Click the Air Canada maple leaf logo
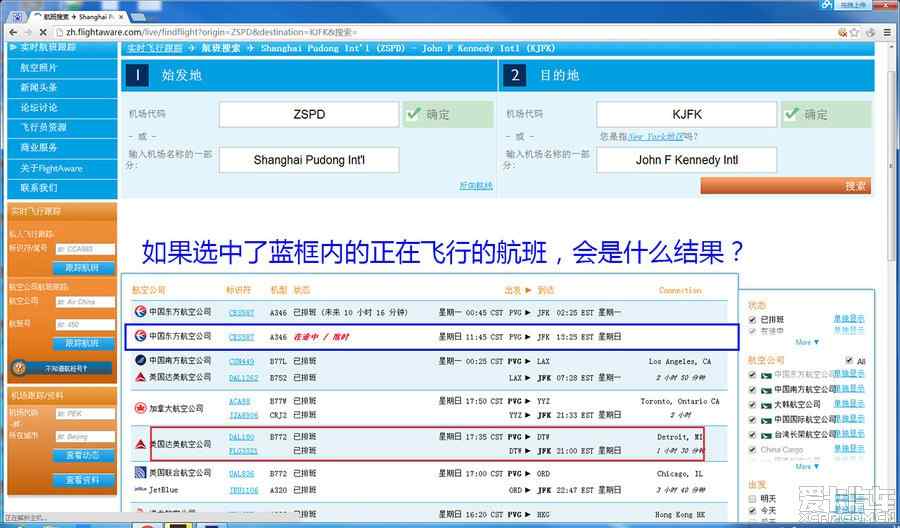The width and height of the screenshot is (900, 528). tap(141, 408)
